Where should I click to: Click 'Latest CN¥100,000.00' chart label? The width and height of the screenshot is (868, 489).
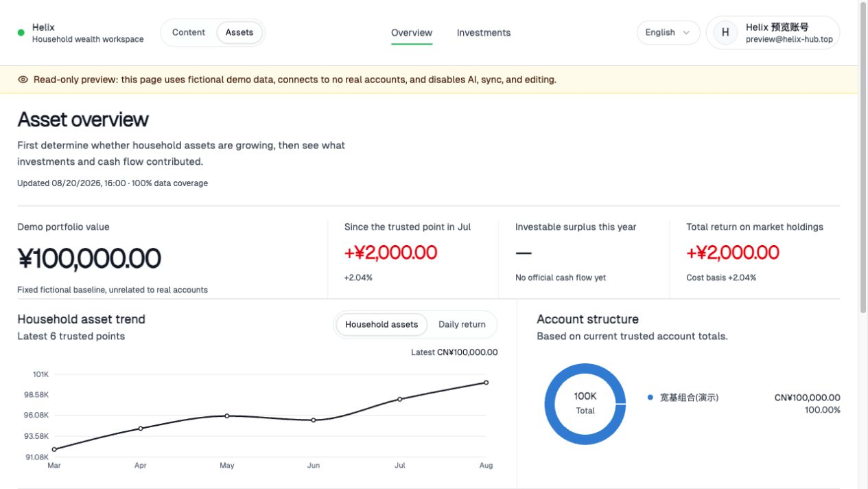tap(454, 352)
